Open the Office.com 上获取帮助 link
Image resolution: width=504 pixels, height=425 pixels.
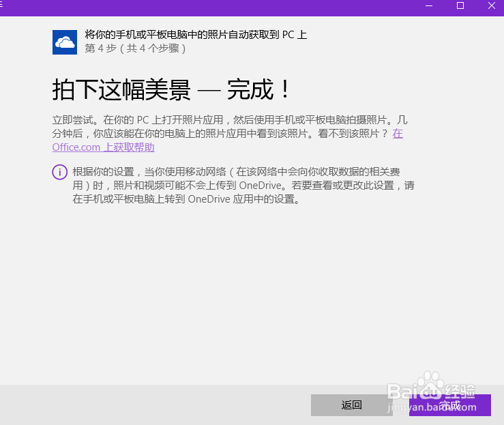point(103,147)
